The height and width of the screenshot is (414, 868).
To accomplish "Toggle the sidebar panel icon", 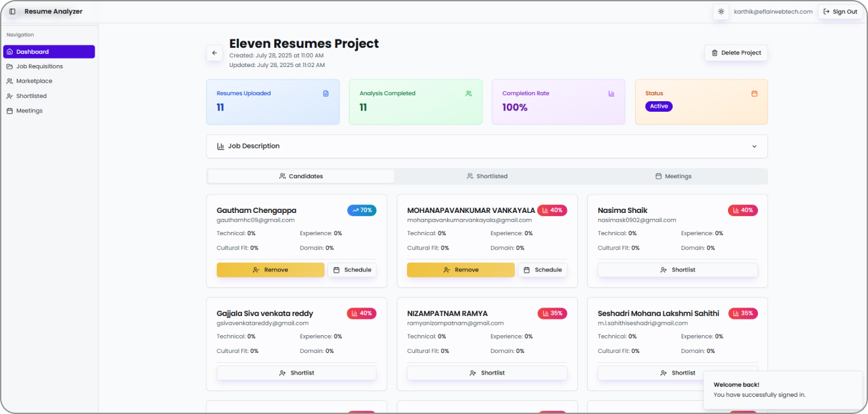I will tap(12, 12).
